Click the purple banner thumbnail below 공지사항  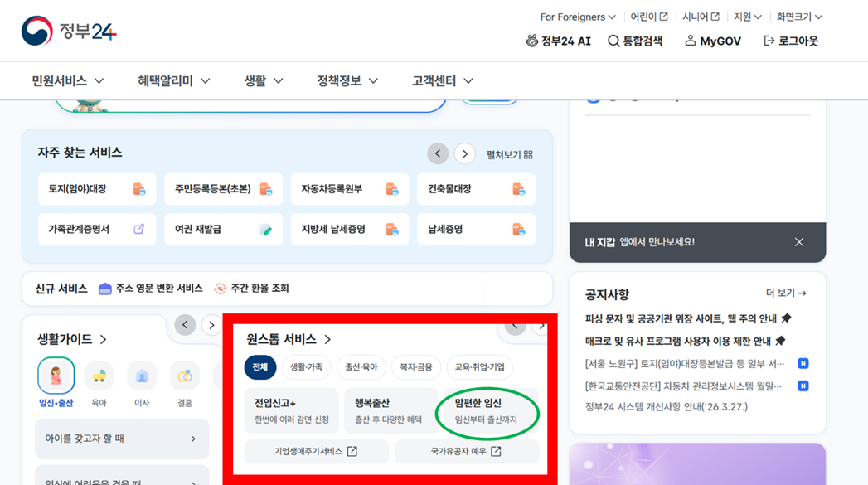[x=697, y=464]
